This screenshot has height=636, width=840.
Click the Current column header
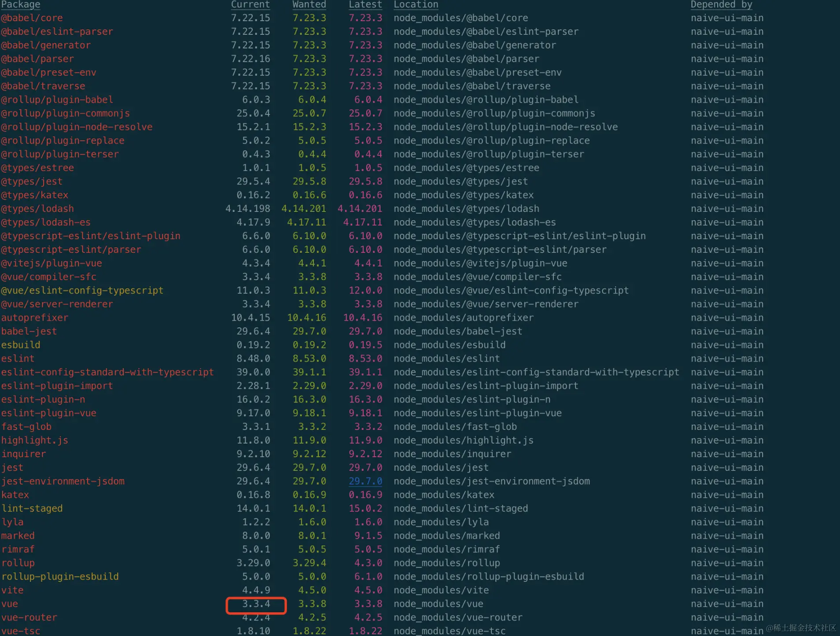click(x=251, y=4)
